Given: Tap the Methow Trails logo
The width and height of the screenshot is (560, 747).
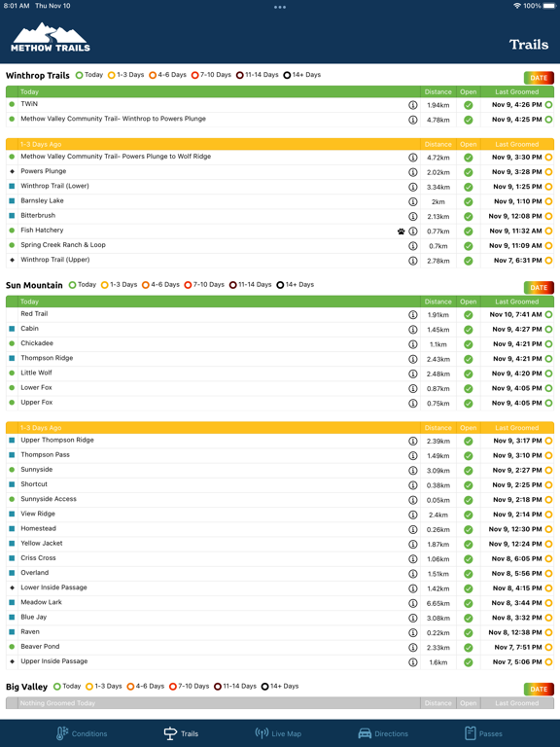Looking at the screenshot, I should tap(50, 37).
